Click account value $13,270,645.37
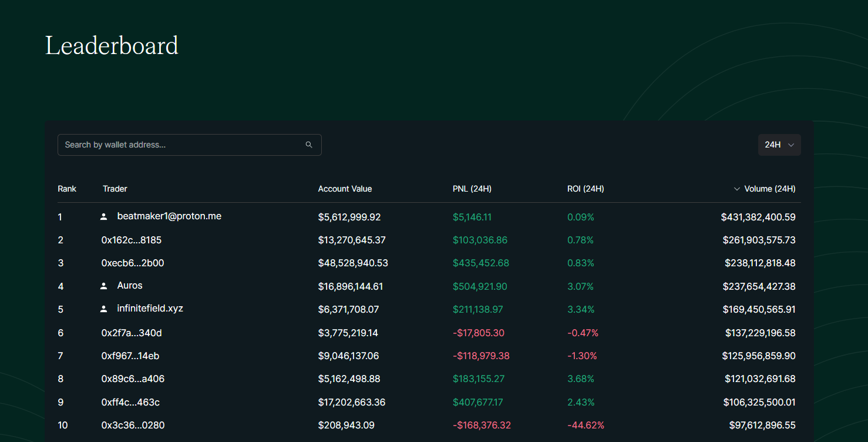The height and width of the screenshot is (442, 868). (x=352, y=240)
